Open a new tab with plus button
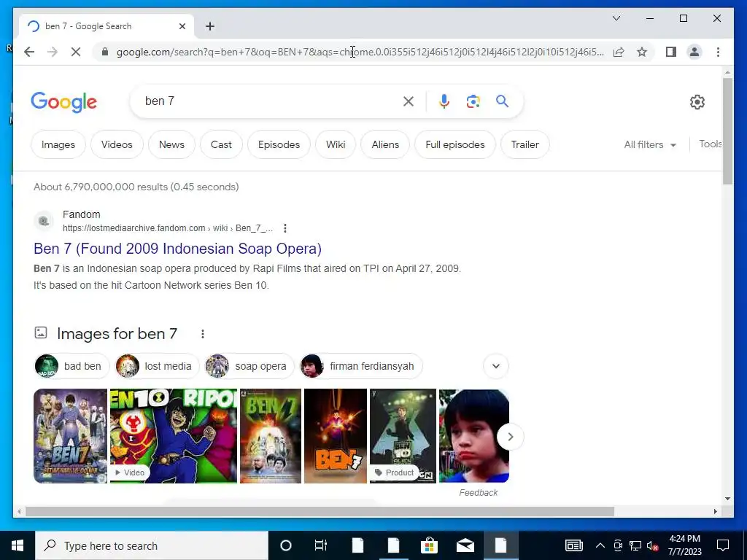The width and height of the screenshot is (747, 560). [x=210, y=26]
